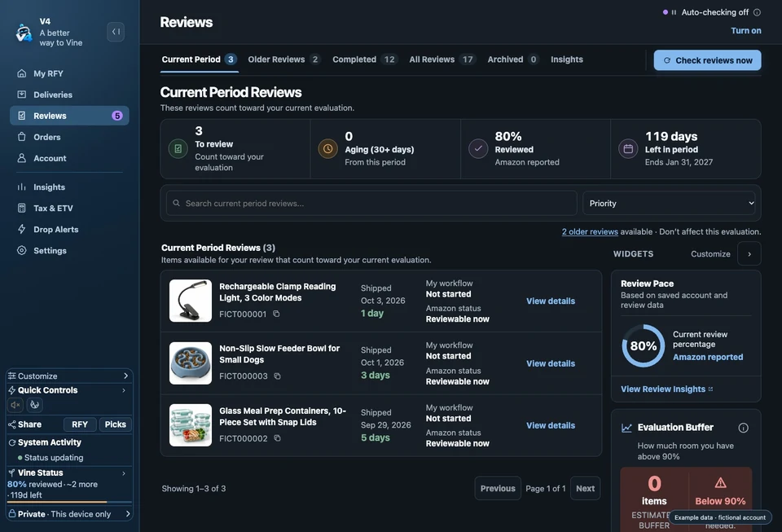Copy the FICT000003 ID

click(277, 376)
